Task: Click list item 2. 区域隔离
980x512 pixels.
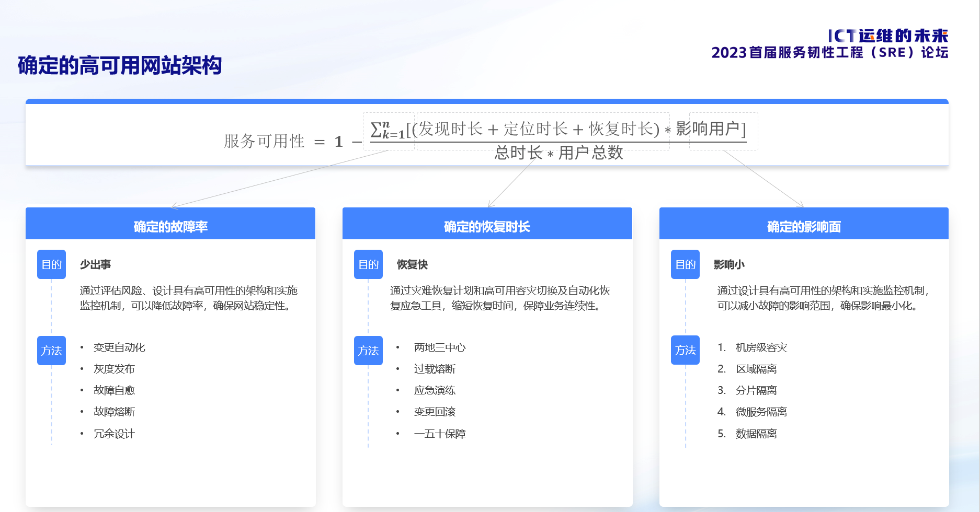Action: click(x=747, y=369)
